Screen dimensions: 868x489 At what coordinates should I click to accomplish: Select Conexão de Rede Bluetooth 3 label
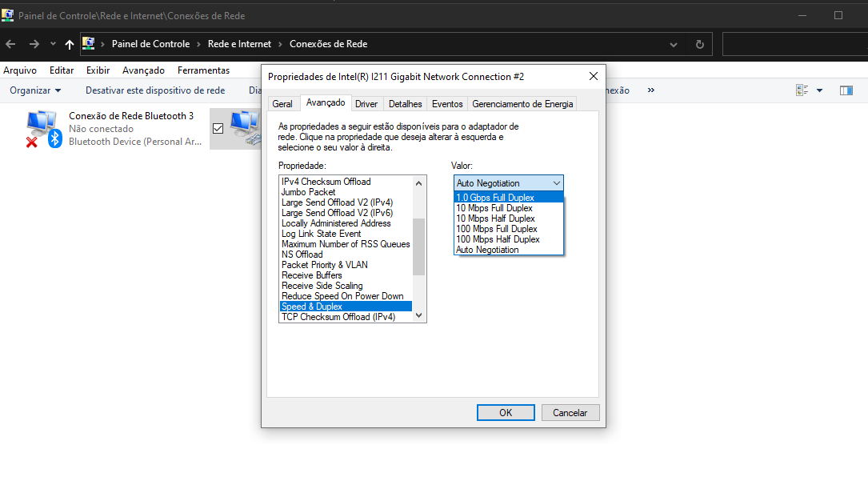tap(131, 116)
